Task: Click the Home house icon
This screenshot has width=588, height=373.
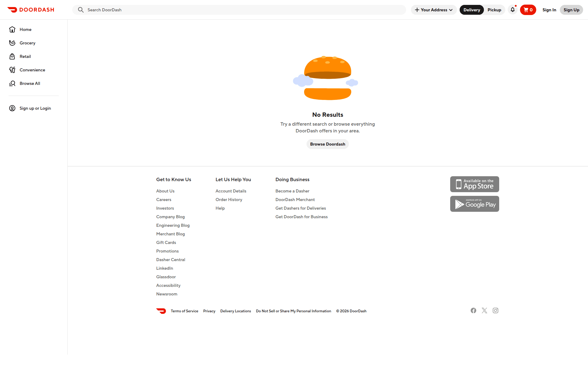Action: (x=12, y=29)
